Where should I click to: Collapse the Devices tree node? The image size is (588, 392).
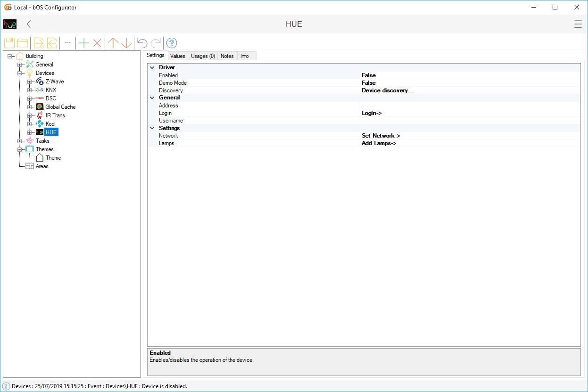tap(20, 73)
